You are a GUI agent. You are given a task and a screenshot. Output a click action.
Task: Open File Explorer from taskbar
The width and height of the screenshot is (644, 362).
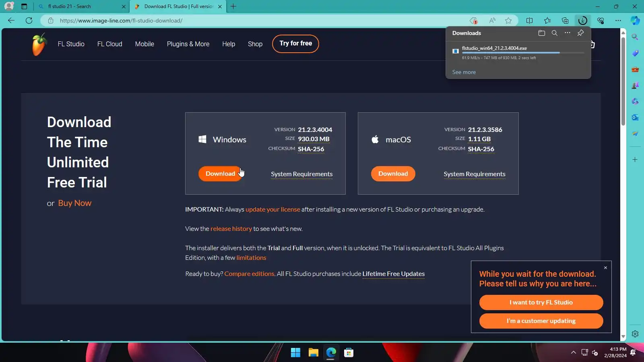click(x=313, y=353)
